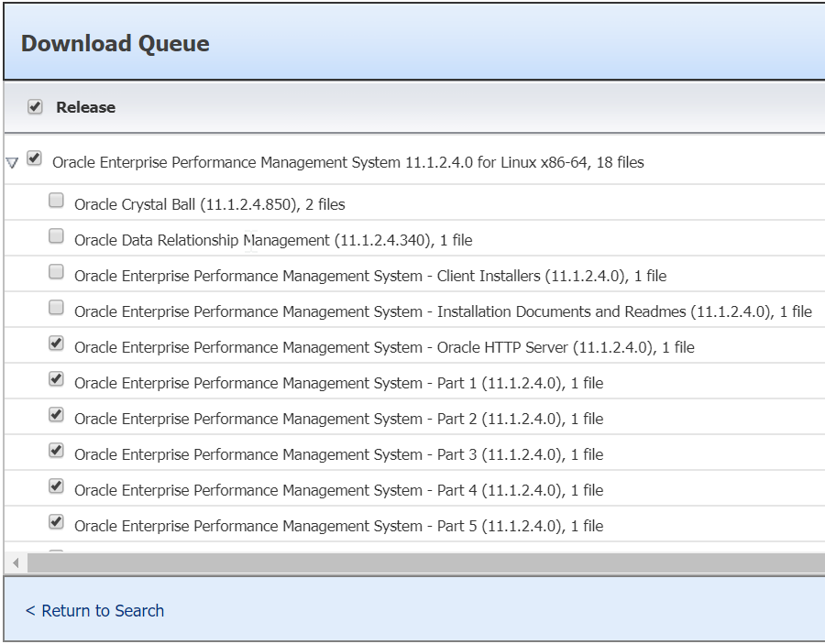Select the Oracle Crystal Ball (11.1.2.4.850) text
825x644 pixels.
209,204
